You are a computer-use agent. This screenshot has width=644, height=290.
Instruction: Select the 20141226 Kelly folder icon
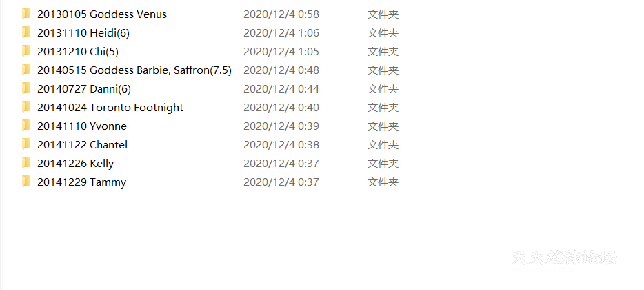point(26,164)
